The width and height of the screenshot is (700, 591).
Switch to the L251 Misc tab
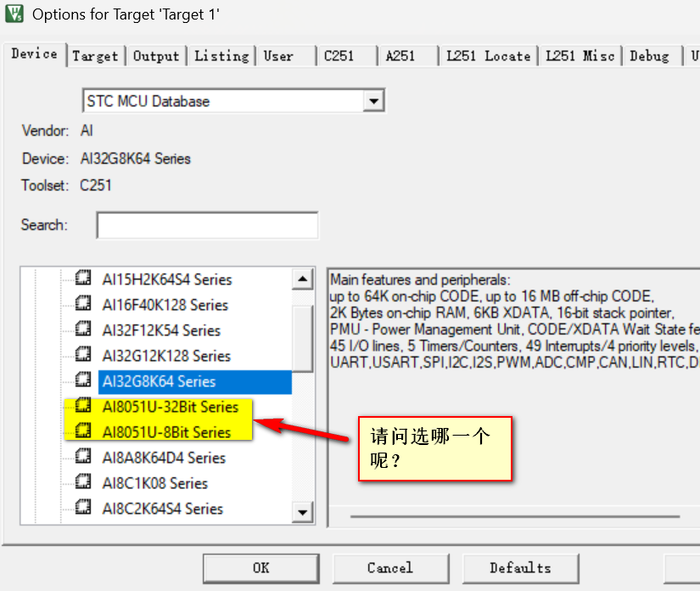[580, 56]
